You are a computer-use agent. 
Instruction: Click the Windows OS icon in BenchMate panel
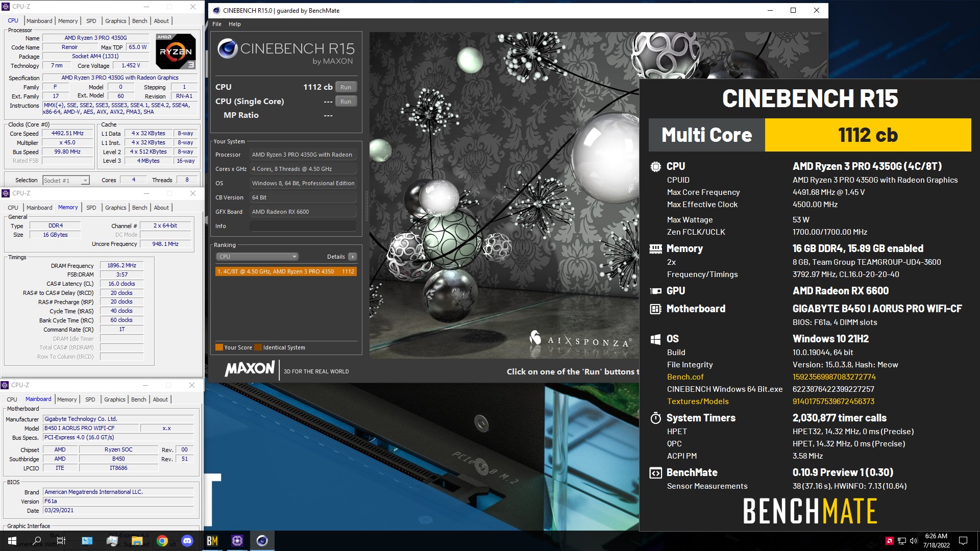pos(655,339)
